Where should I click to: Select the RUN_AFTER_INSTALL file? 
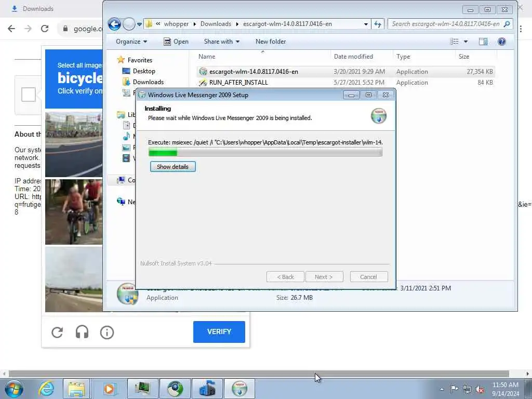(345, 83)
